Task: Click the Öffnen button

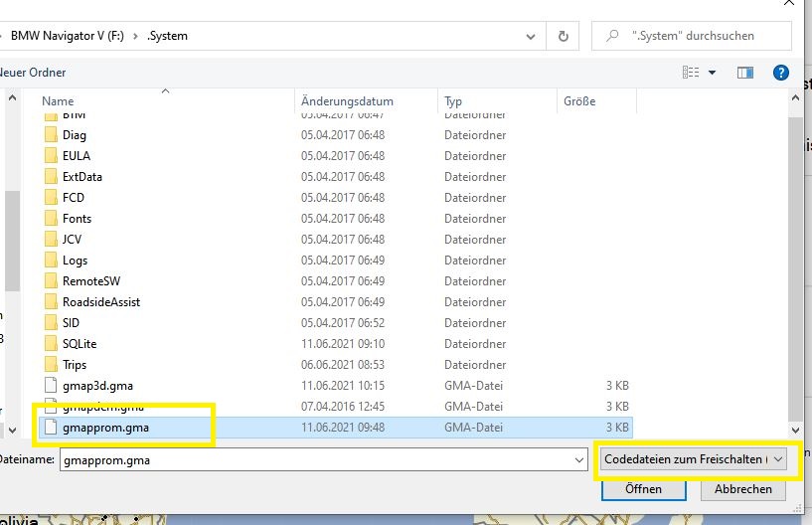Action: (x=643, y=489)
